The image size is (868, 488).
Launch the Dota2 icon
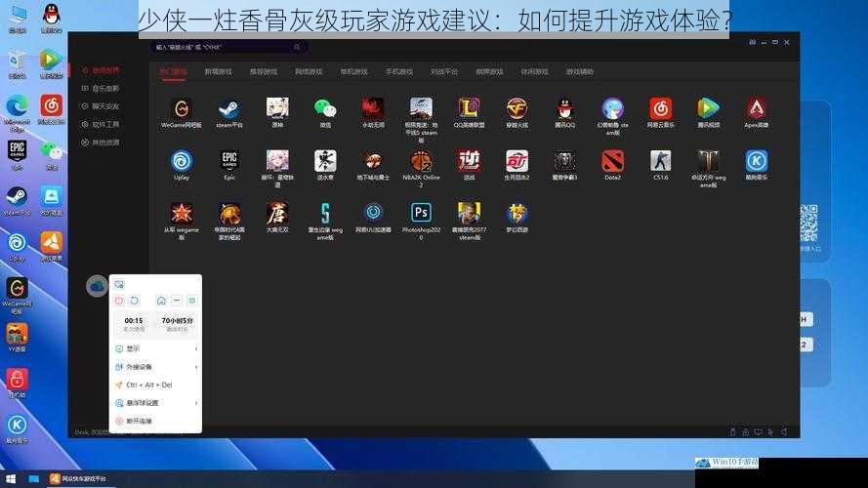pos(613,161)
